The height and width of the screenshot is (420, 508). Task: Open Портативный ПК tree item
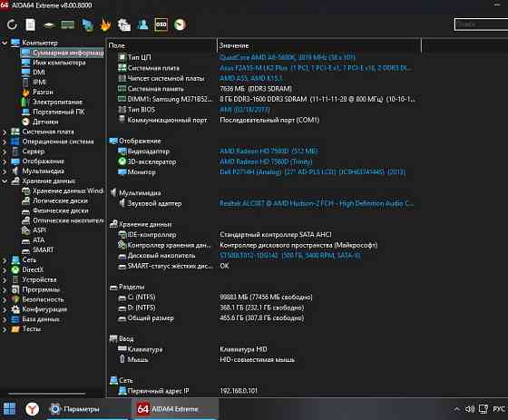(x=59, y=112)
